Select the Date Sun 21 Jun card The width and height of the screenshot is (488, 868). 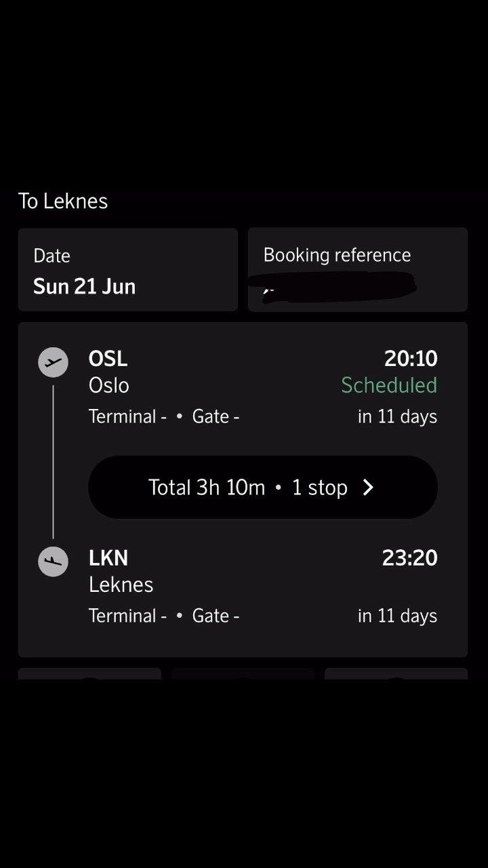[128, 270]
